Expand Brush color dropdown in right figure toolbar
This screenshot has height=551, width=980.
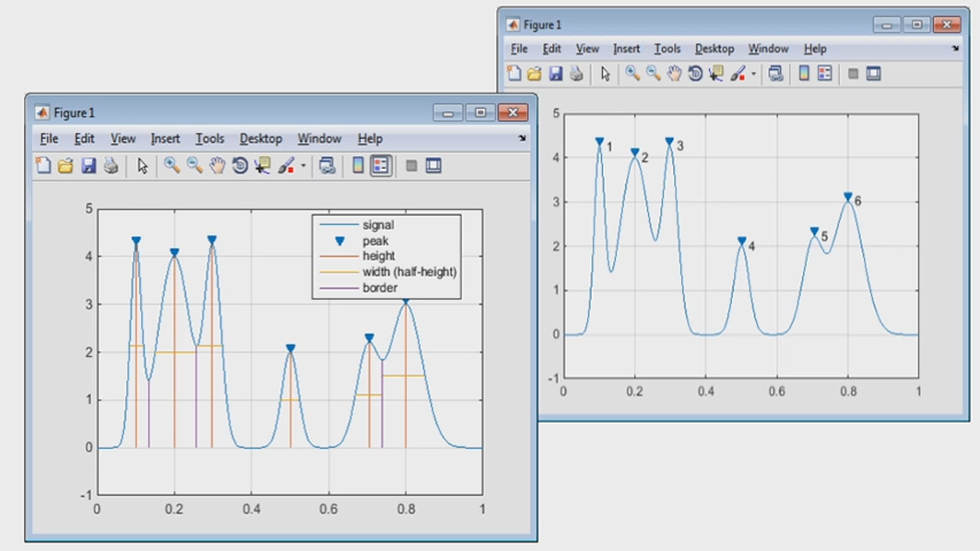click(x=753, y=74)
